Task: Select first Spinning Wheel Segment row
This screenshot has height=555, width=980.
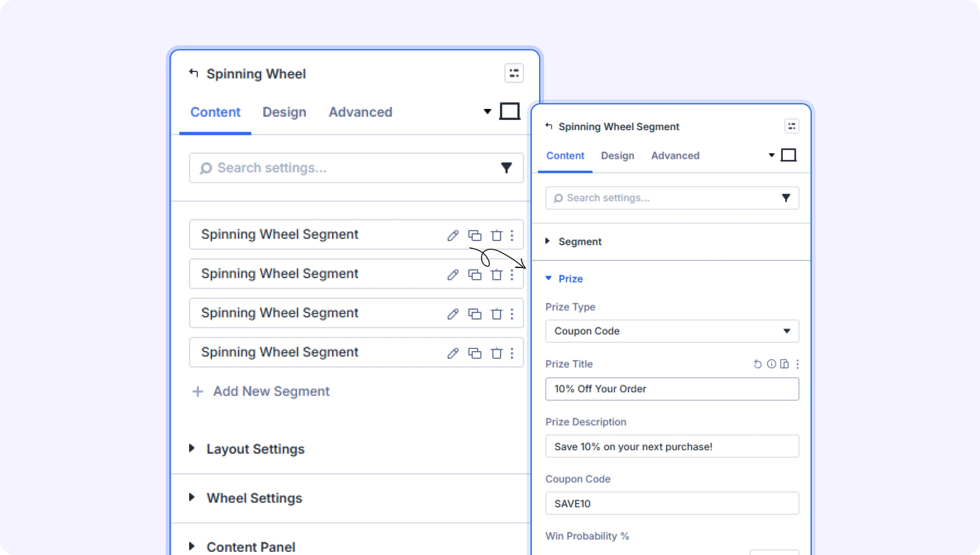Action: 356,235
